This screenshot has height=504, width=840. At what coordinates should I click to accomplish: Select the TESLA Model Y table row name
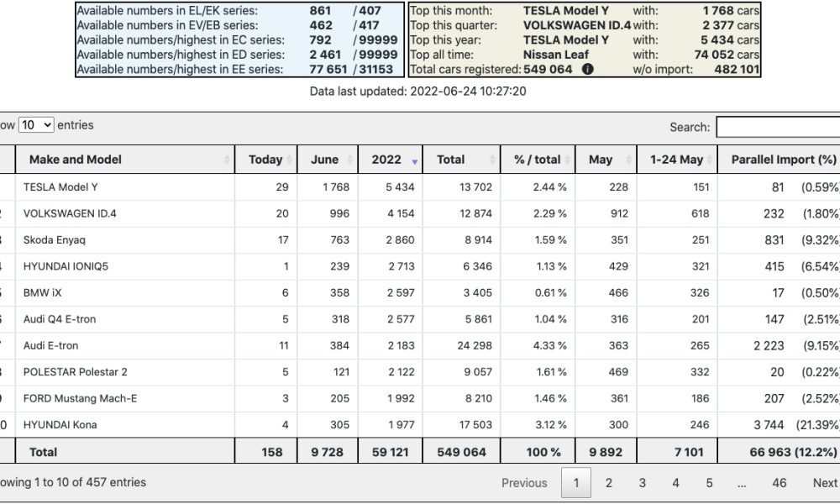coord(60,187)
